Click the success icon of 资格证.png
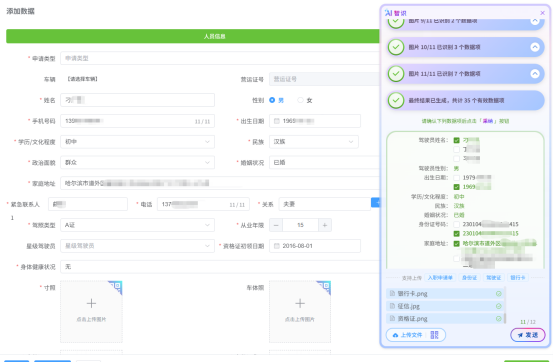 click(x=498, y=319)
